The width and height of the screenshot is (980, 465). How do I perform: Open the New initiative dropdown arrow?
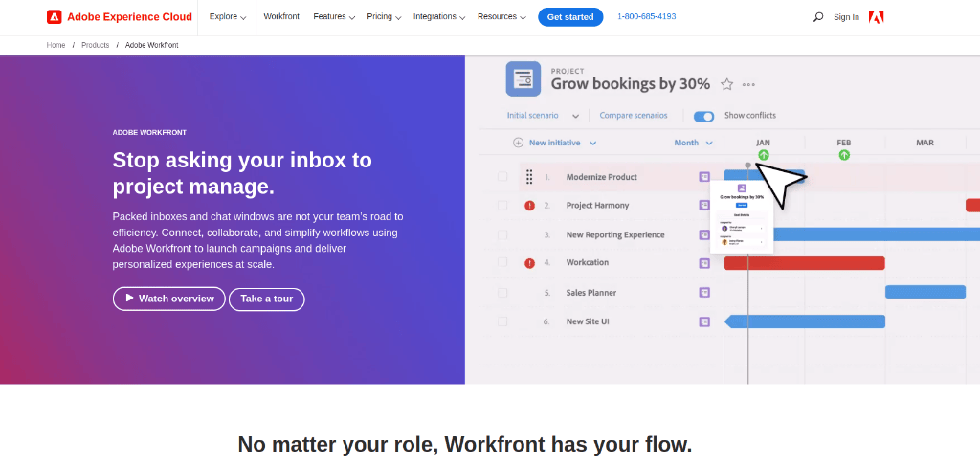coord(592,144)
